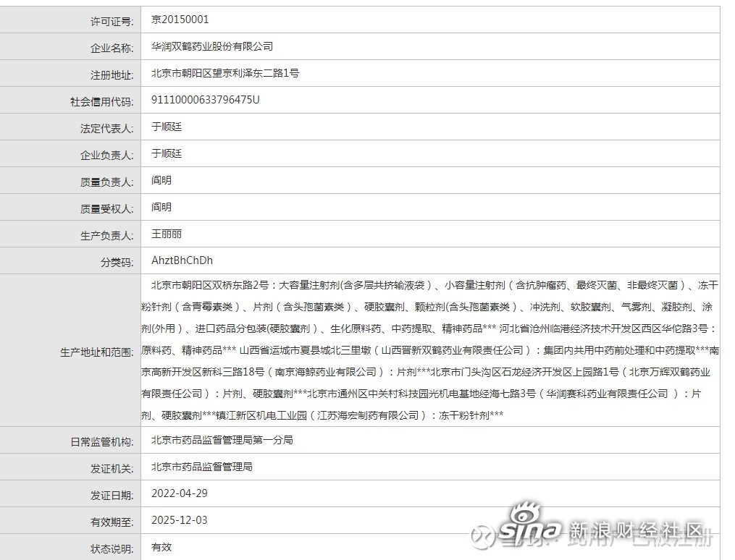Click the 生产负责人 label
This screenshot has width=735, height=560.
point(106,236)
